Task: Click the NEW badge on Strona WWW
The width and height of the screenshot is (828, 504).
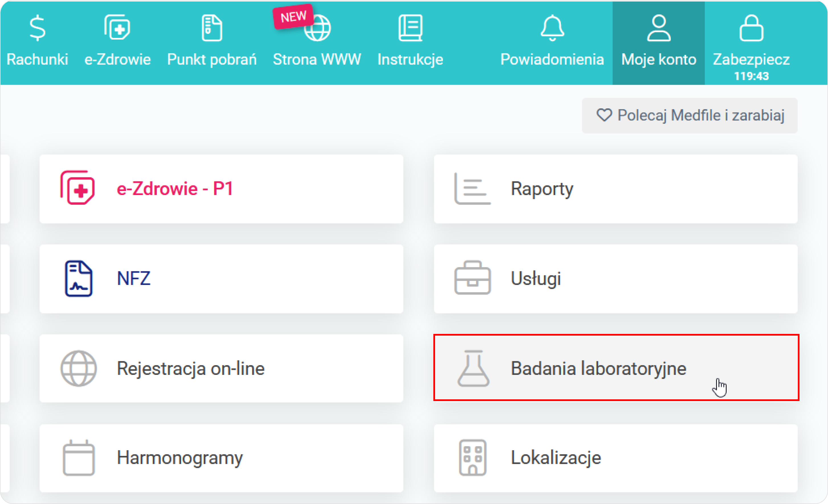Action: (293, 17)
